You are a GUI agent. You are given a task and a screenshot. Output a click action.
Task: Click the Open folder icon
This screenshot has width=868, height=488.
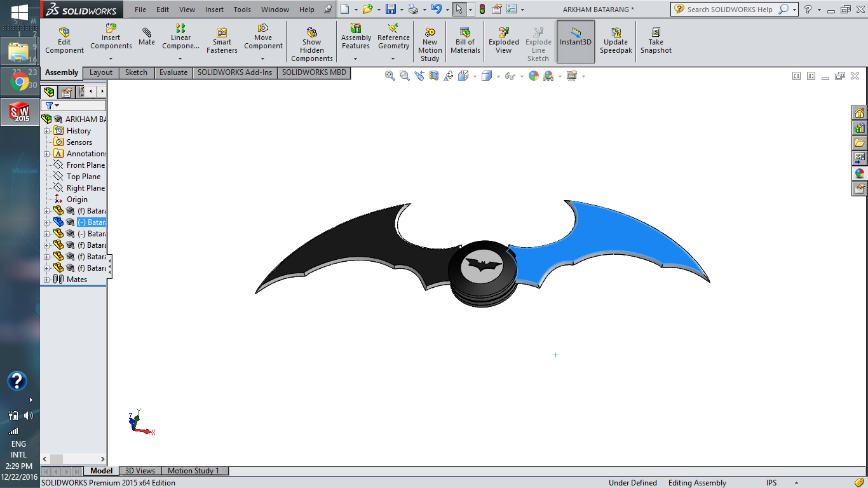367,9
